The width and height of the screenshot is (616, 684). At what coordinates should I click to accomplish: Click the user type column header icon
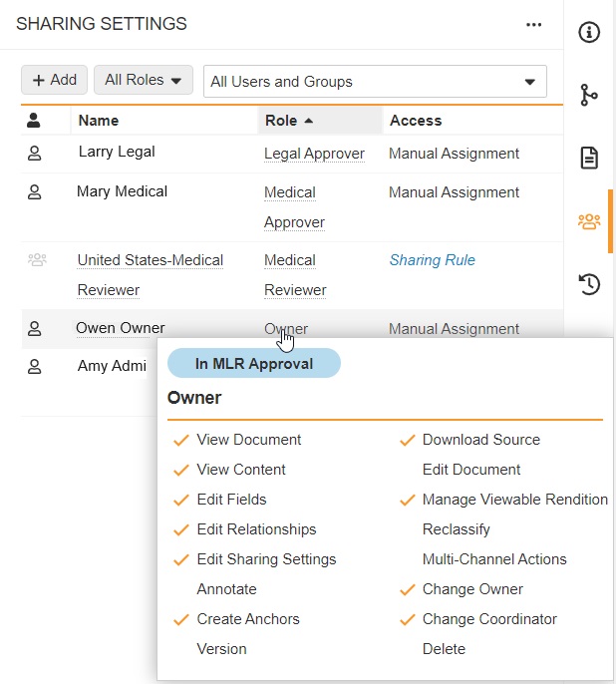[34, 121]
